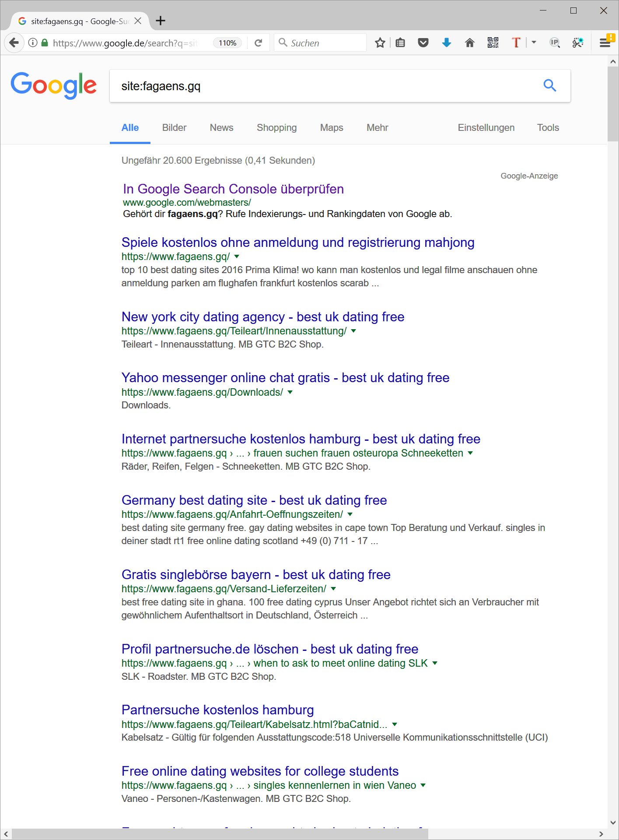Expand arrow beside Kabelsatz.html result URL
Screen dimensions: 619x840
pos(395,724)
